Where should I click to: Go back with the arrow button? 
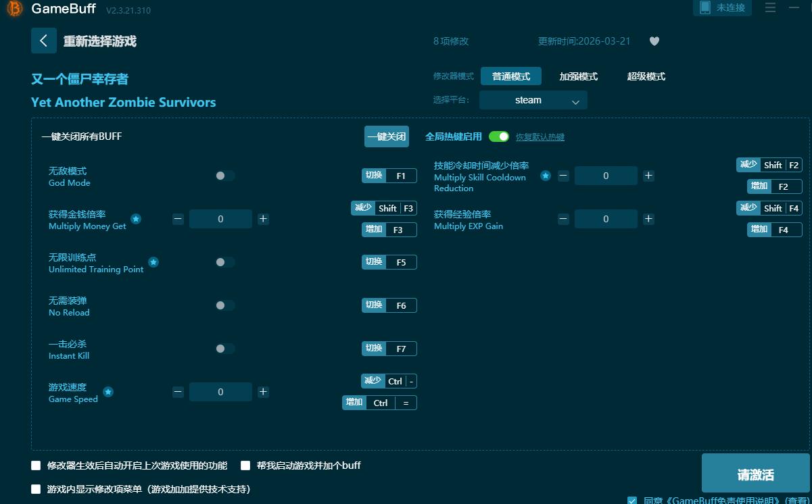tap(44, 41)
